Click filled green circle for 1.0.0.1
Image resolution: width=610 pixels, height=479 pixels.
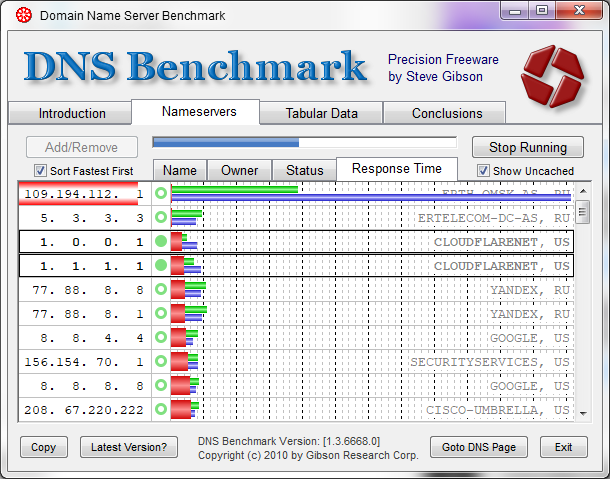pos(161,241)
